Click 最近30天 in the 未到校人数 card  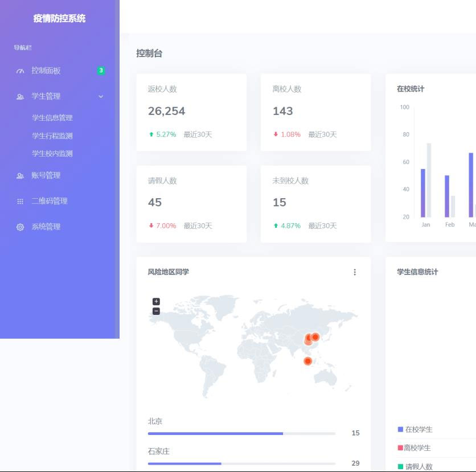point(322,226)
